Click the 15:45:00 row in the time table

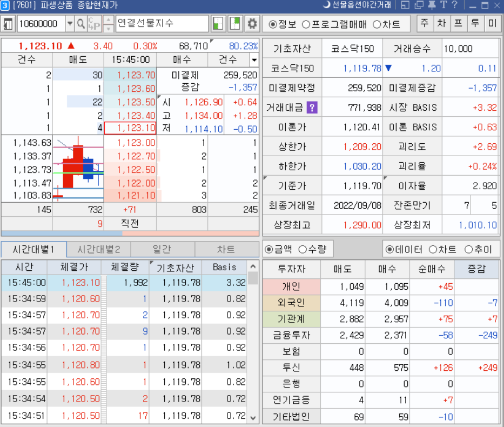(124, 283)
